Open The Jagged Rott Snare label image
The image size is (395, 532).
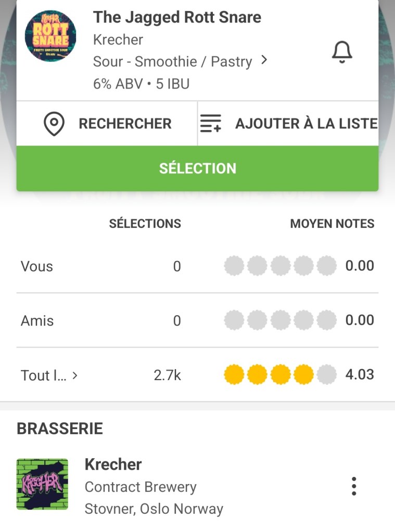[50, 36]
